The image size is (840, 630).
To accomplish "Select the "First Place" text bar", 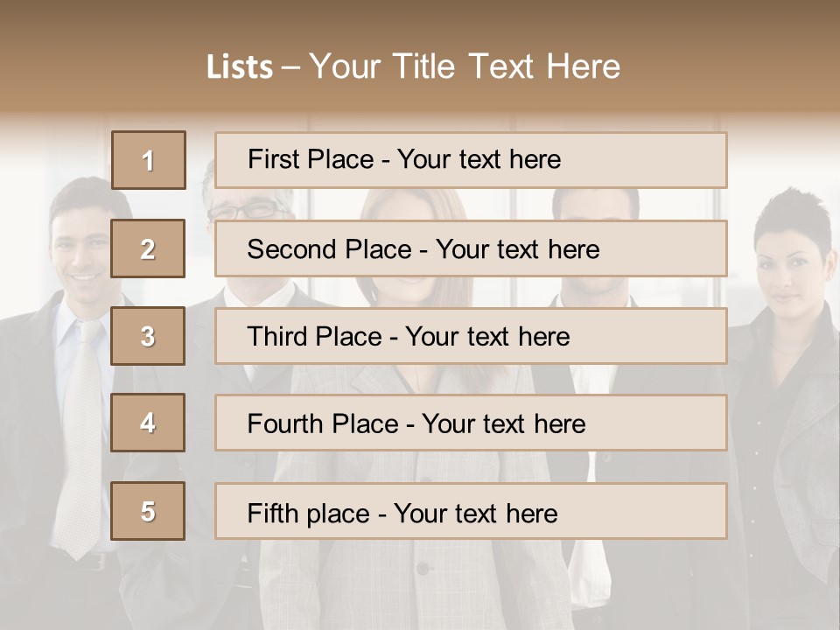I will coord(471,160).
